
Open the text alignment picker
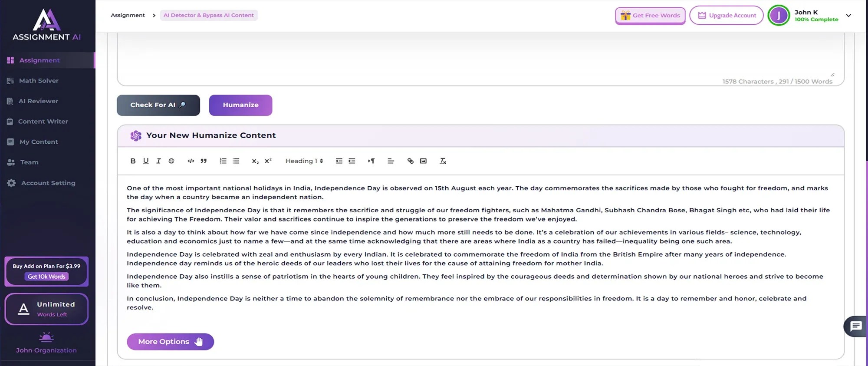(391, 161)
